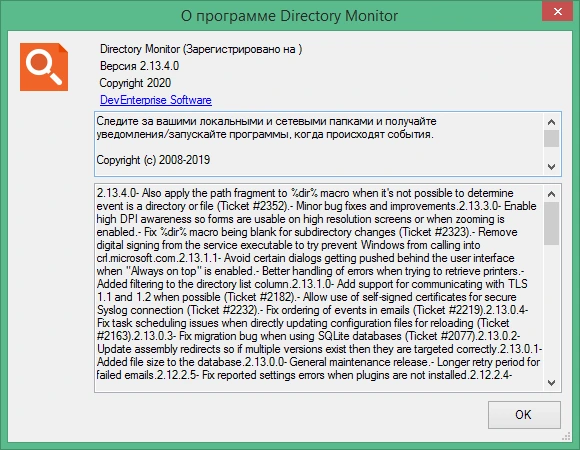The height and width of the screenshot is (450, 580).
Task: Click the 'Copyright 2020' label
Action: (135, 83)
